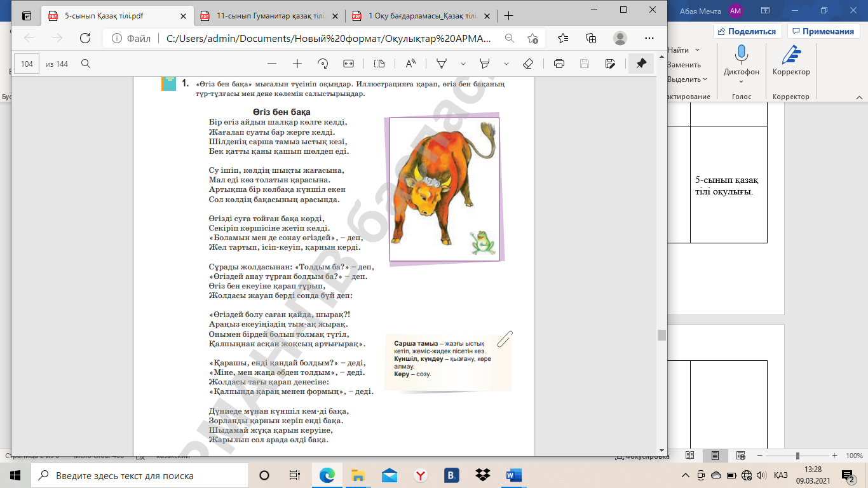Click the zoom magnifier in the address bar
The image size is (868, 488).
point(509,38)
